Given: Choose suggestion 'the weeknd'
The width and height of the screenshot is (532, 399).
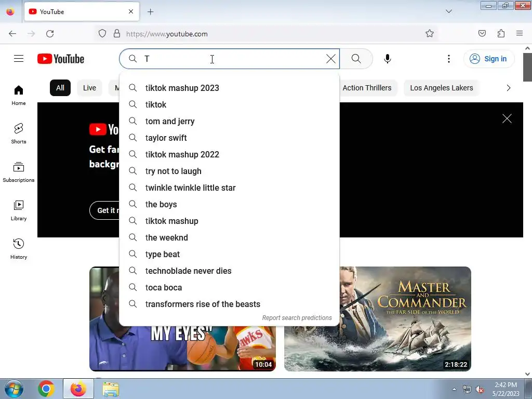Looking at the screenshot, I should click(229, 237).
